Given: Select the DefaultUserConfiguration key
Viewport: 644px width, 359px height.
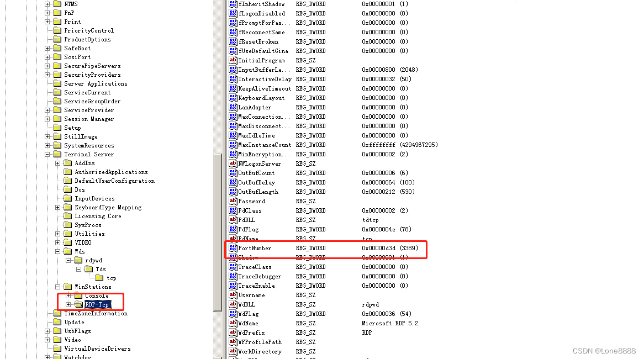Looking at the screenshot, I should point(114,181).
